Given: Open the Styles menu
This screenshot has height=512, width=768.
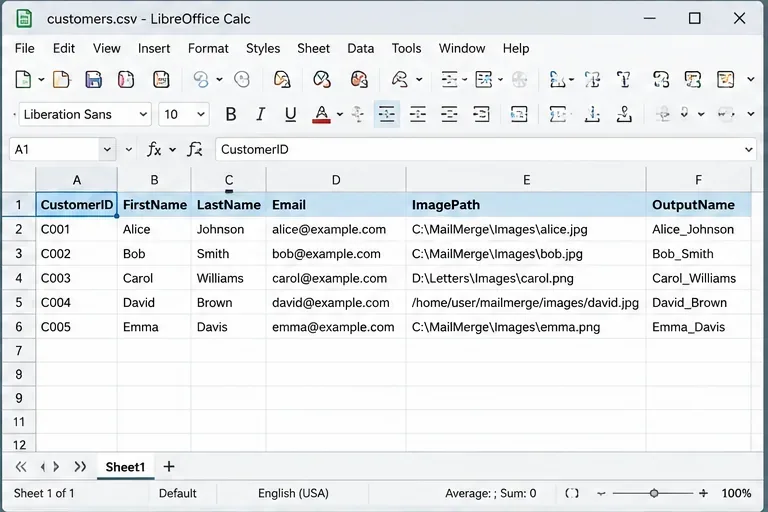Looking at the screenshot, I should click(263, 49).
